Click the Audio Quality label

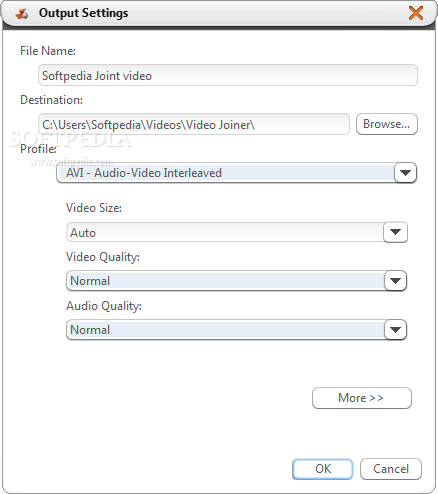coord(104,306)
